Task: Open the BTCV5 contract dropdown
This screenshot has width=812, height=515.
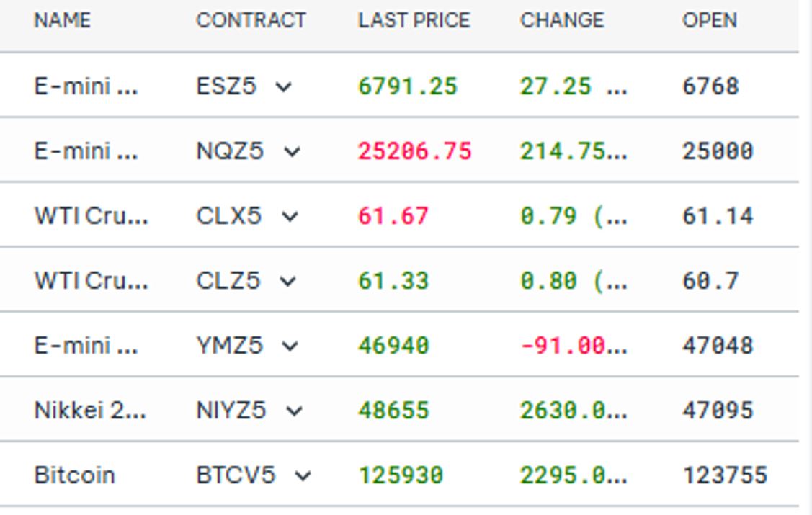Action: (303, 476)
